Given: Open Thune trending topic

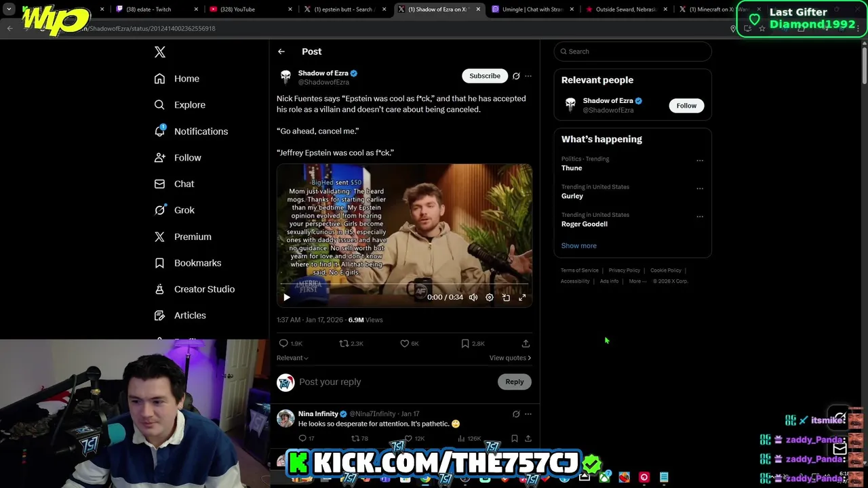Looking at the screenshot, I should point(572,168).
